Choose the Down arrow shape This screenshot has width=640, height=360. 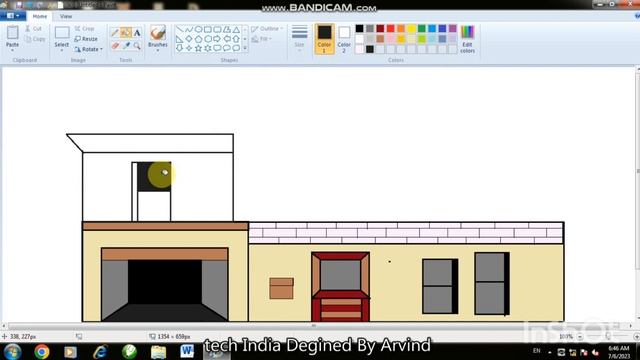tap(179, 48)
